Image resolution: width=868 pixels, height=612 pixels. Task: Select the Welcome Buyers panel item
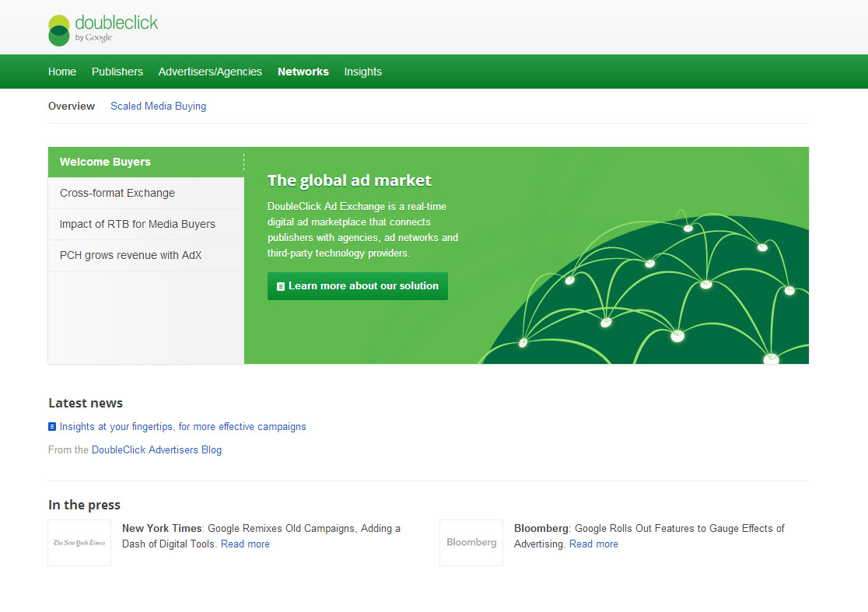pos(106,163)
